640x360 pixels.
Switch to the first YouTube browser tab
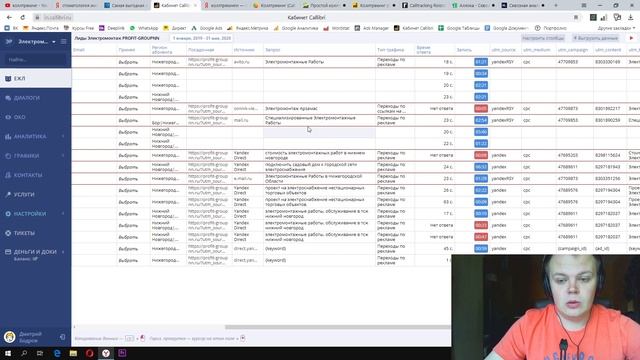[25, 5]
